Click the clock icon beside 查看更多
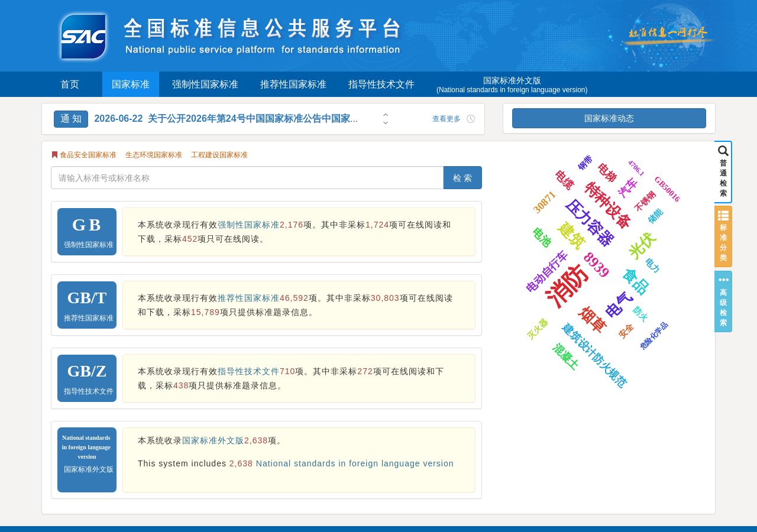Screen dimensions: 757x532 click(x=471, y=119)
